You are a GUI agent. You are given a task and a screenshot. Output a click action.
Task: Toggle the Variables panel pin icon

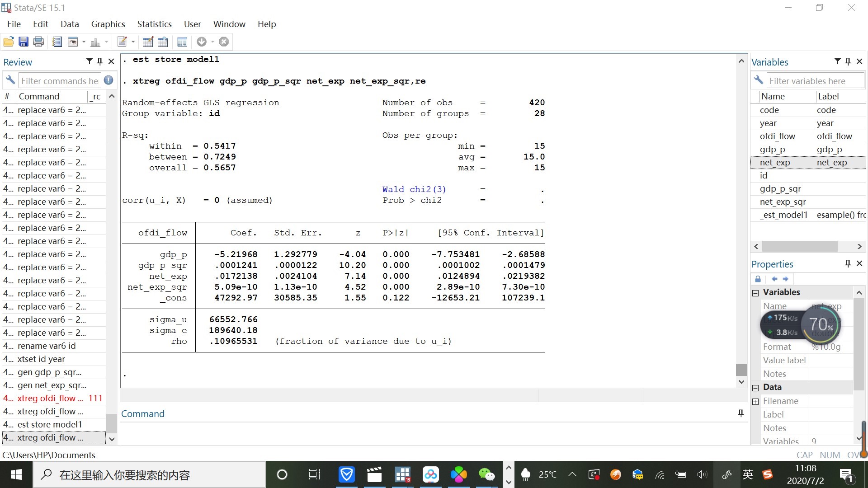coord(848,61)
